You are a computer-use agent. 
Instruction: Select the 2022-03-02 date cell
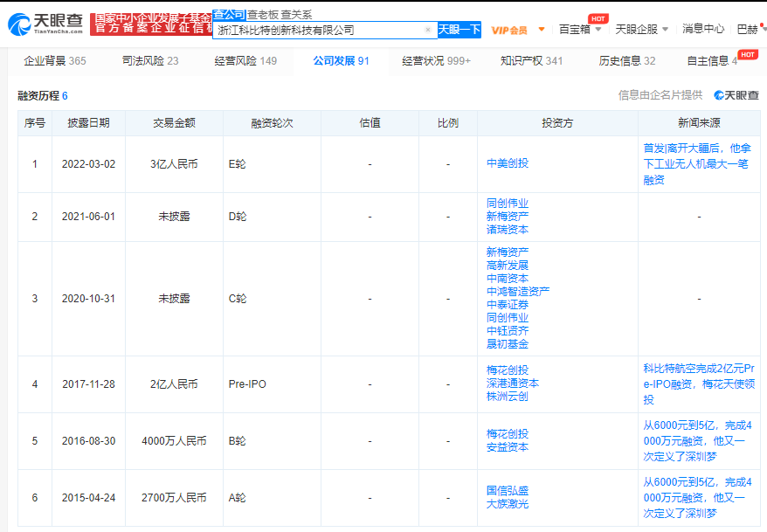tap(88, 164)
